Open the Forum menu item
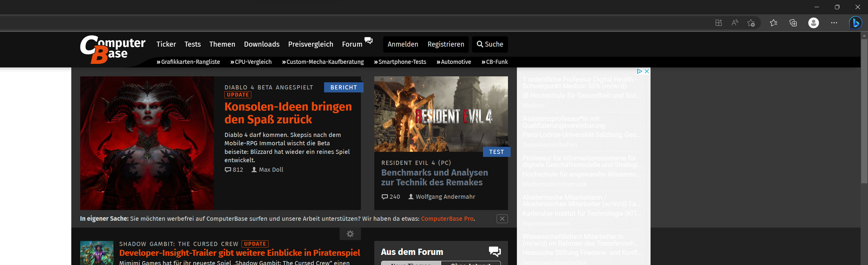The height and width of the screenshot is (265, 868). [x=352, y=44]
